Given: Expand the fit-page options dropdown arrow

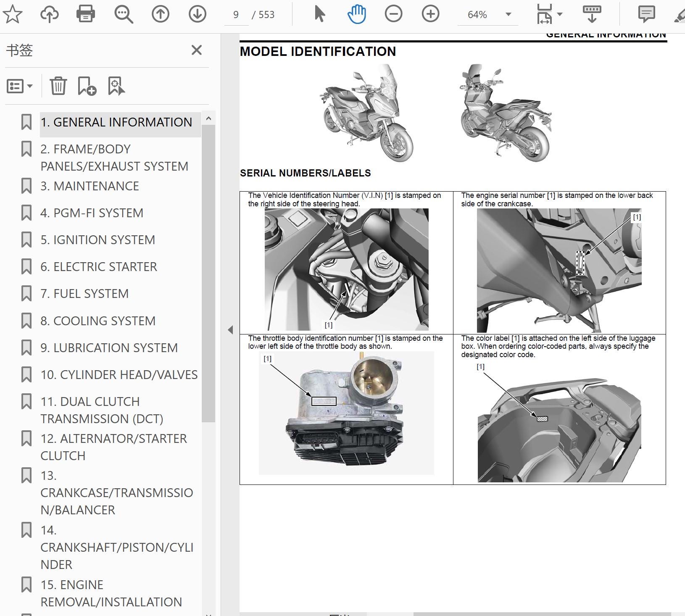Looking at the screenshot, I should tap(560, 14).
